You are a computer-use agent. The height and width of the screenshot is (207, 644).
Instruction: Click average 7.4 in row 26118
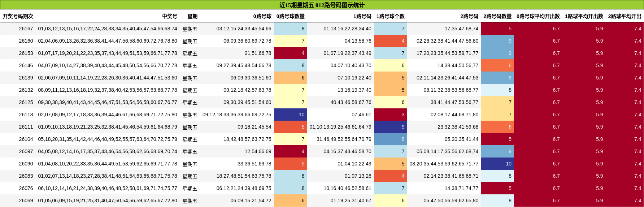tap(638, 115)
